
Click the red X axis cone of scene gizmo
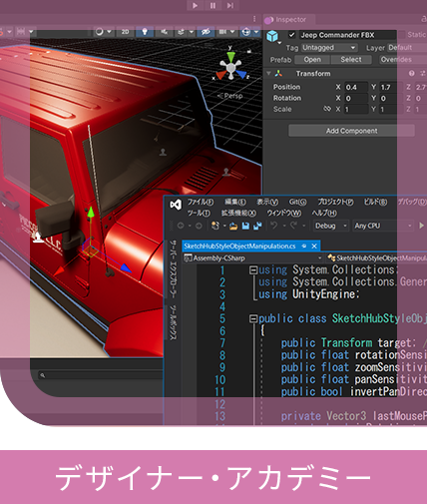coord(220,75)
